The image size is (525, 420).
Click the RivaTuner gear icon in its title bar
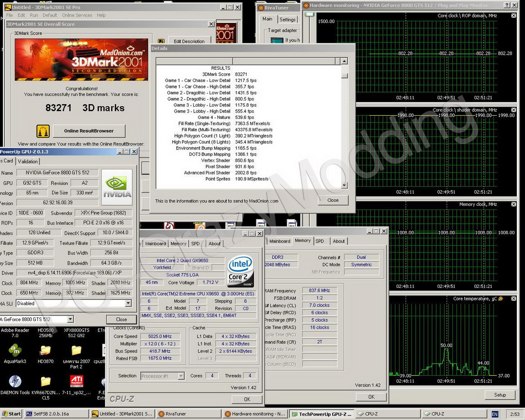(x=261, y=8)
